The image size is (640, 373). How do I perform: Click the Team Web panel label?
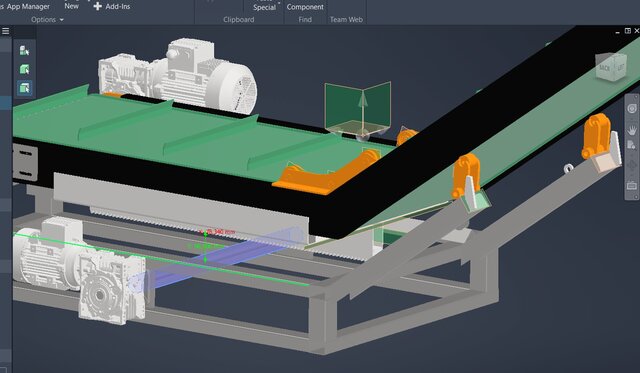(346, 20)
